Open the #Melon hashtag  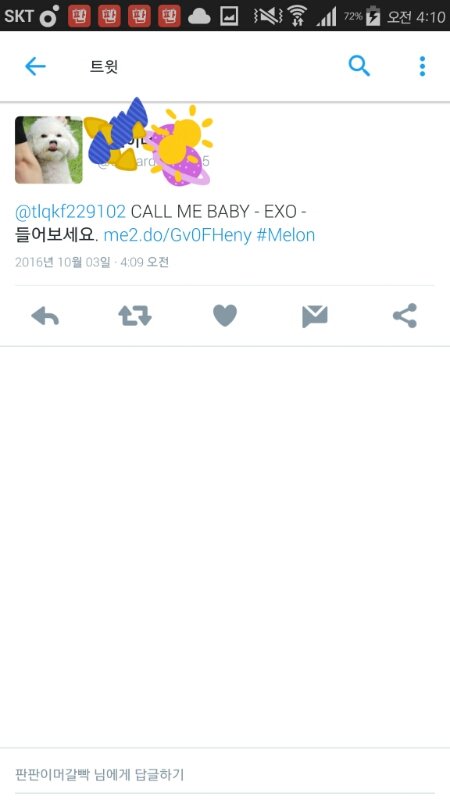click(x=286, y=235)
